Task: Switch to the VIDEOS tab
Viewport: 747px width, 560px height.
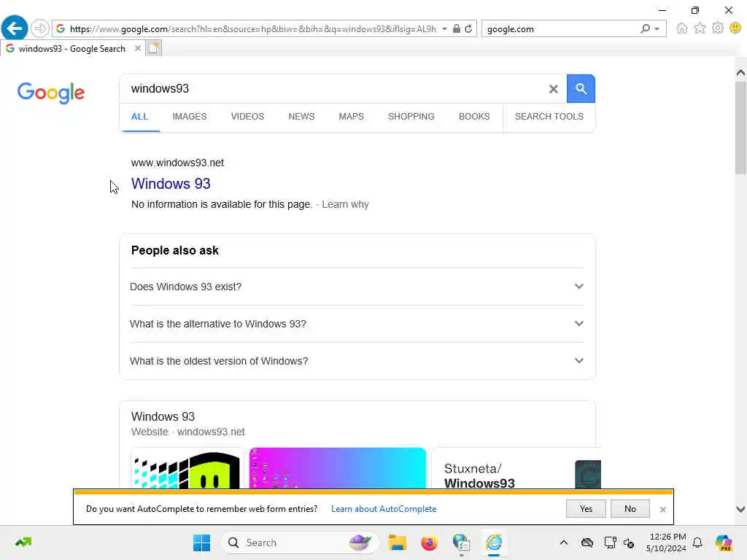Action: (247, 117)
